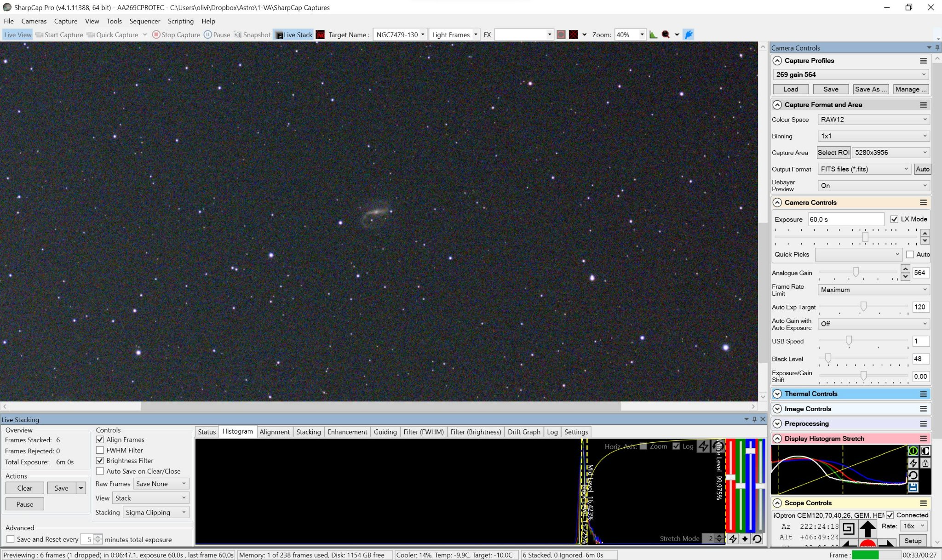Click the lightning icon below the colour sliders
Image resolution: width=942 pixels, height=560 pixels.
[733, 538]
